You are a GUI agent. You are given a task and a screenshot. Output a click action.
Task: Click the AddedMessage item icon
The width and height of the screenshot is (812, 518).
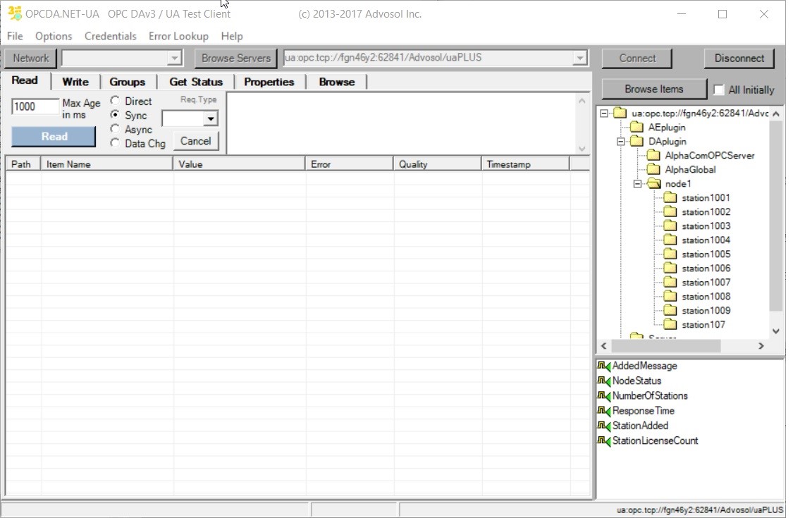pyautogui.click(x=603, y=366)
